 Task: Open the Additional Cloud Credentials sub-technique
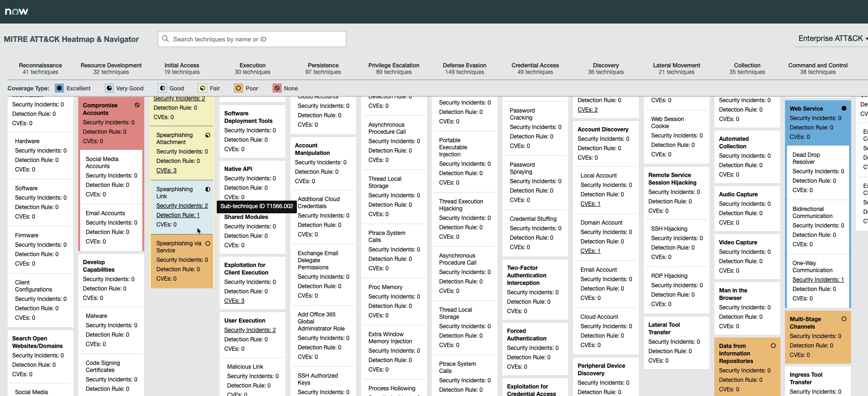pos(319,202)
